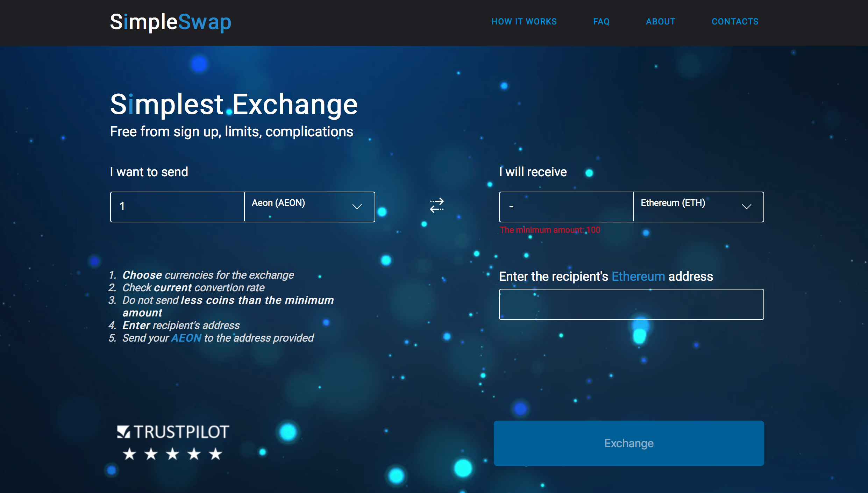The height and width of the screenshot is (493, 868).
Task: Click the minimum amount 100 warning
Action: (550, 230)
